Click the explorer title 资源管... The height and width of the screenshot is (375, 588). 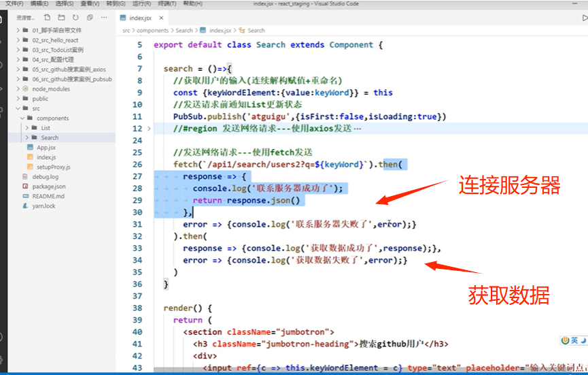point(25,18)
